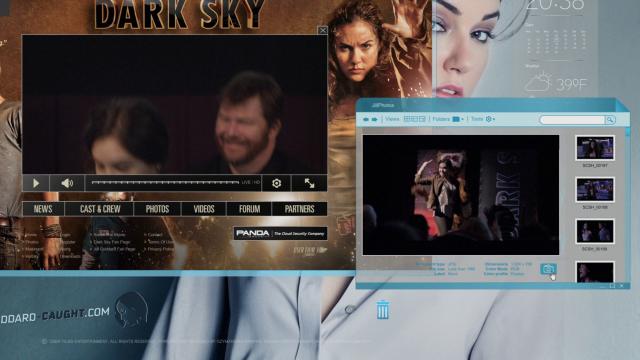This screenshot has width=640, height=360.
Task: Open the CAST & CREW tab
Action: (x=100, y=209)
